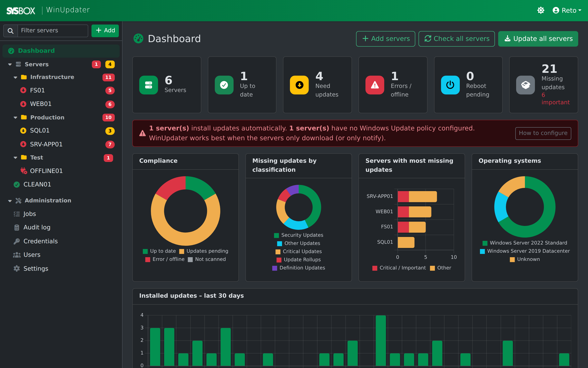This screenshot has width=588, height=368.
Task: Toggle Not scanned legend entry
Action: click(x=207, y=259)
